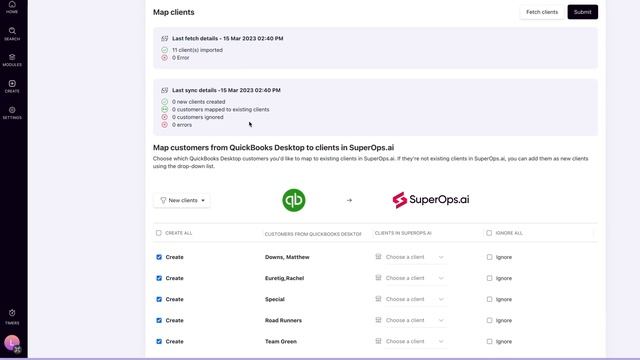Click the arrow between the logos
Screen dimensions: 640x360
pos(349,200)
